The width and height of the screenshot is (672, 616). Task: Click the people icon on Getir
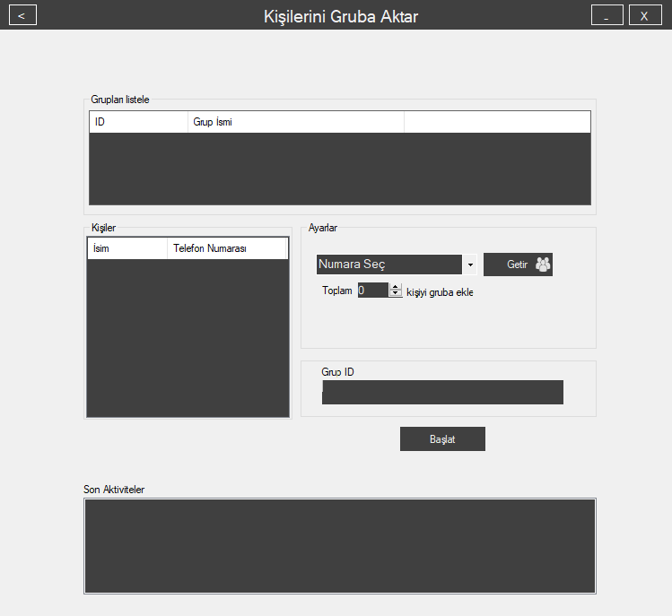click(x=543, y=265)
